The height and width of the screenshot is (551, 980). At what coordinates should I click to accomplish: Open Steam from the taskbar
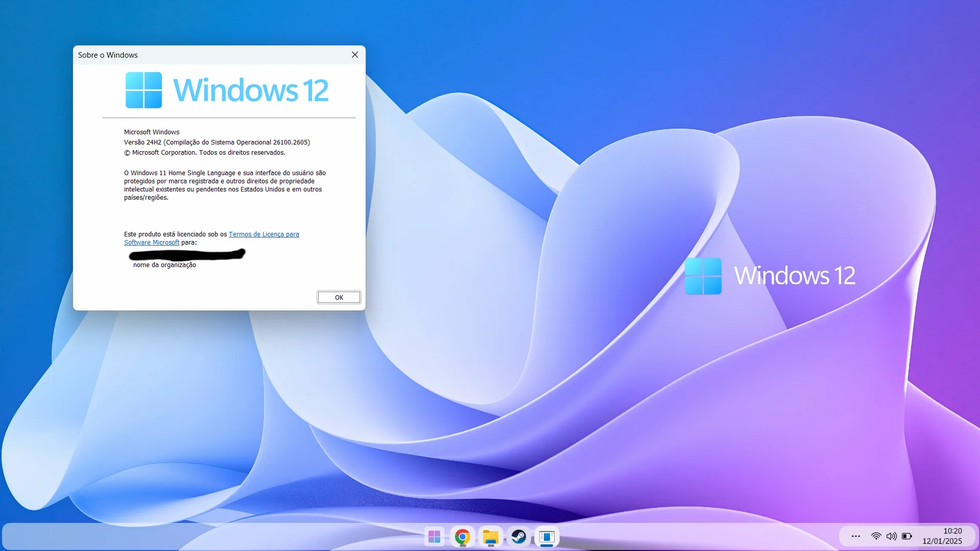click(519, 537)
